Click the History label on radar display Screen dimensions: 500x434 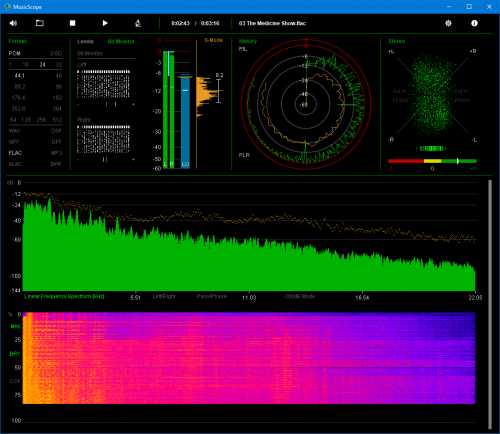click(248, 41)
